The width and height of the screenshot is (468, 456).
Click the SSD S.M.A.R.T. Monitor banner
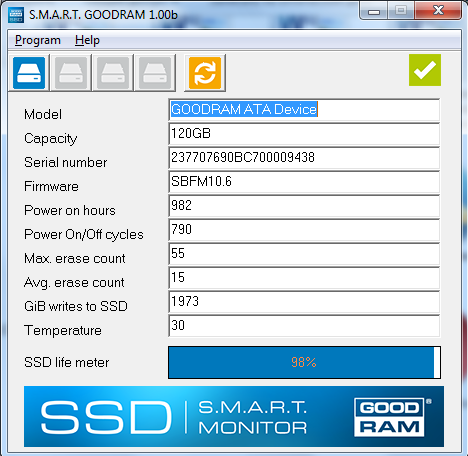pos(234,416)
